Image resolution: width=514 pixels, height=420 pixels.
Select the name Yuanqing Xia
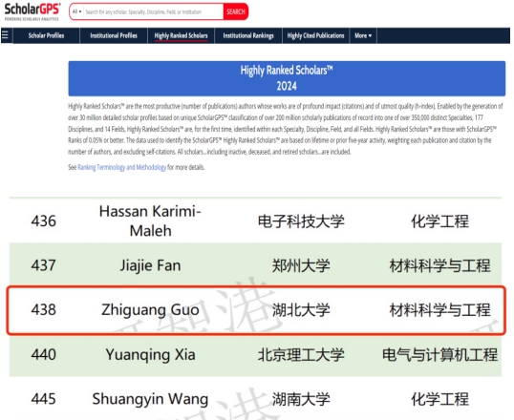pos(150,355)
